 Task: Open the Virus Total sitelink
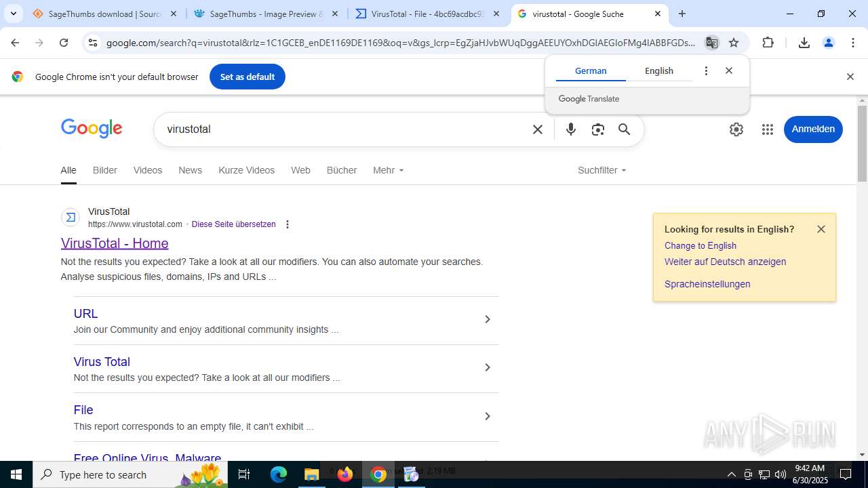(x=102, y=362)
